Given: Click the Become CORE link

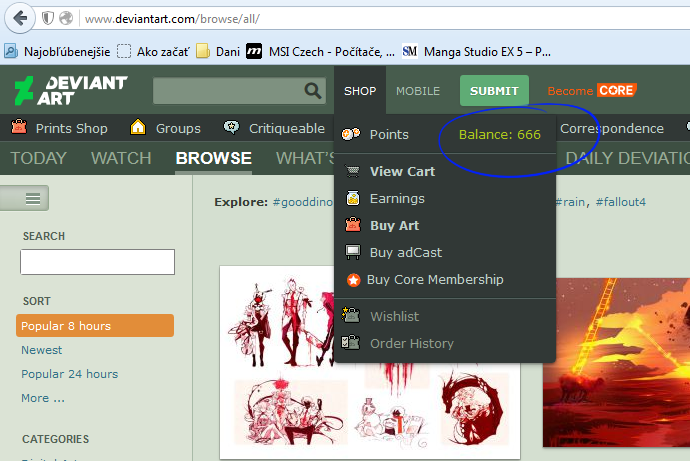Looking at the screenshot, I should (592, 91).
